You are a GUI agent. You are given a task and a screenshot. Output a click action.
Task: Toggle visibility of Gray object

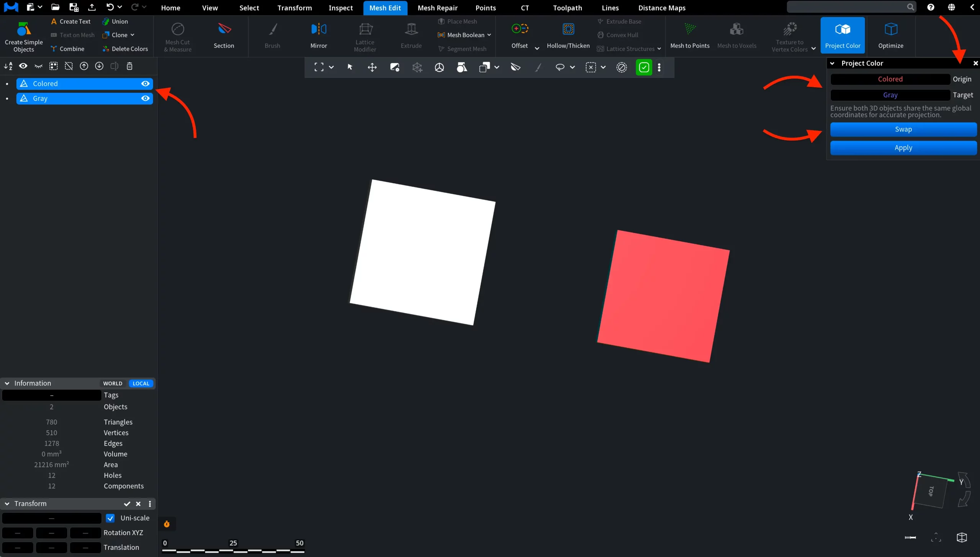pos(145,98)
